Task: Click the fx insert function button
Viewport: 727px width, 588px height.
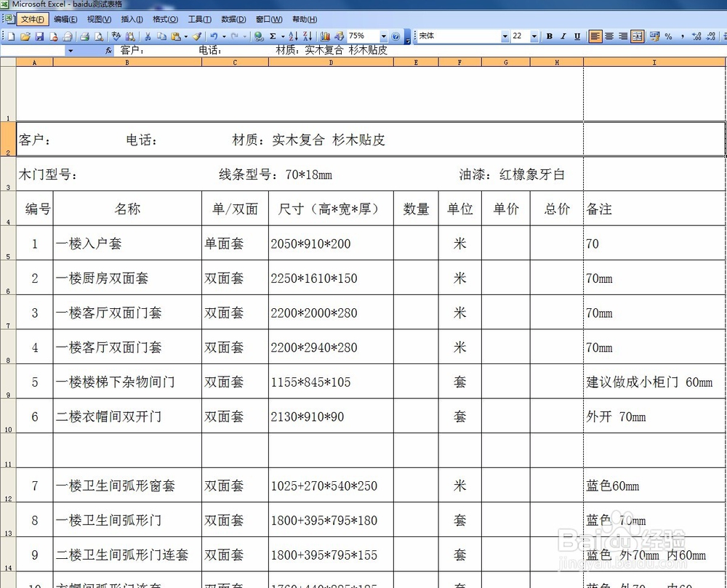Action: click(108, 50)
